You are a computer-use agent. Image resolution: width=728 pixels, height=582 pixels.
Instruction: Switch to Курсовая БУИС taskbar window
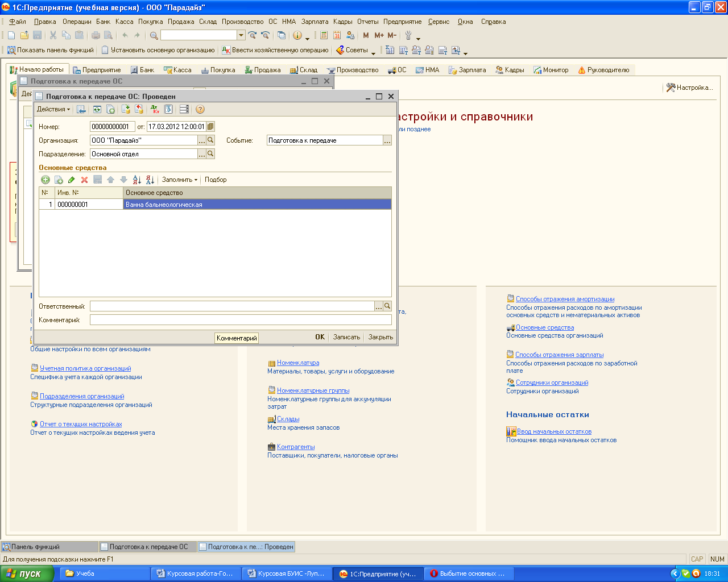[x=286, y=573]
